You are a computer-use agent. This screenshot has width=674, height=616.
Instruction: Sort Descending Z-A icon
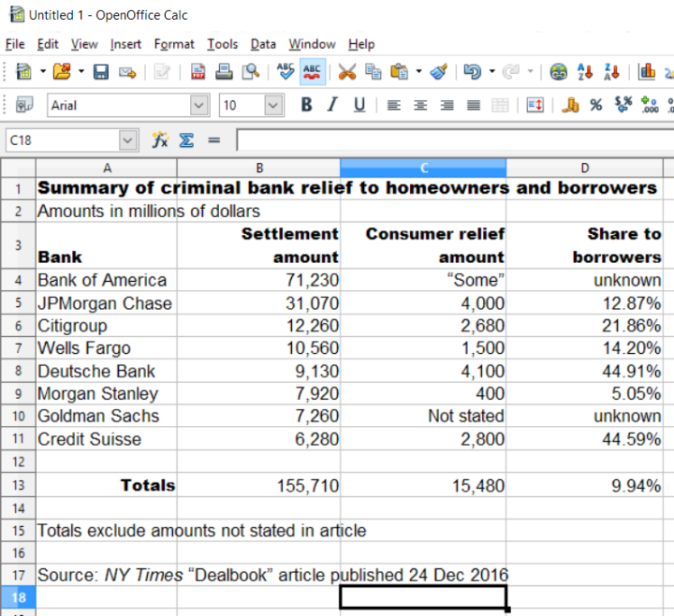pyautogui.click(x=611, y=71)
